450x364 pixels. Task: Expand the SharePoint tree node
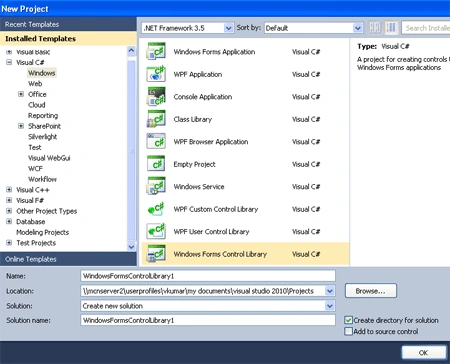21,126
